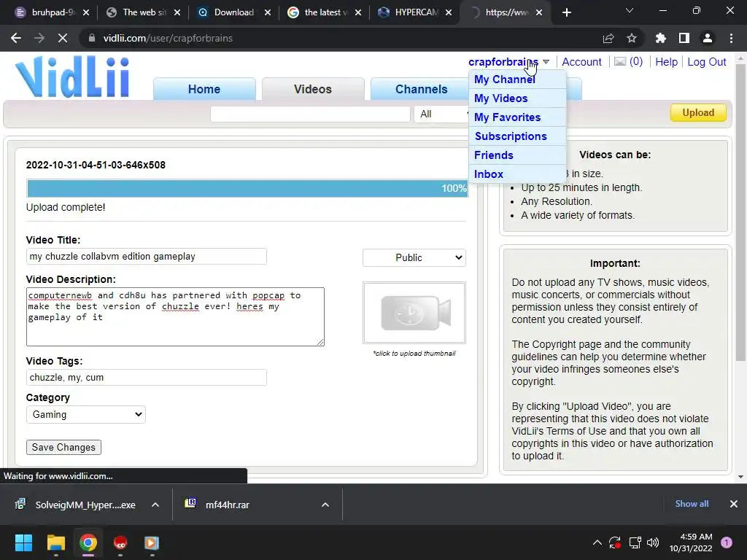Click inside the Video Description textarea
Image resolution: width=747 pixels, height=560 pixels.
pyautogui.click(x=175, y=316)
